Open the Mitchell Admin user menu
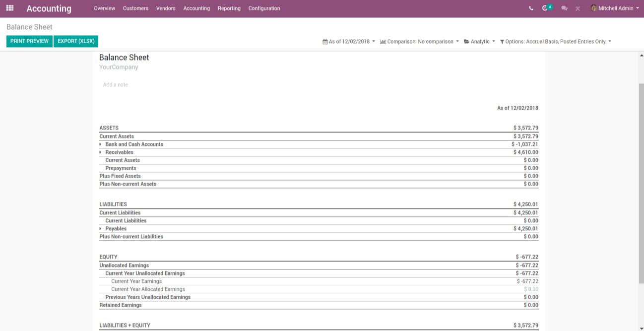Viewport: 644px width, 331px height. pyautogui.click(x=615, y=8)
